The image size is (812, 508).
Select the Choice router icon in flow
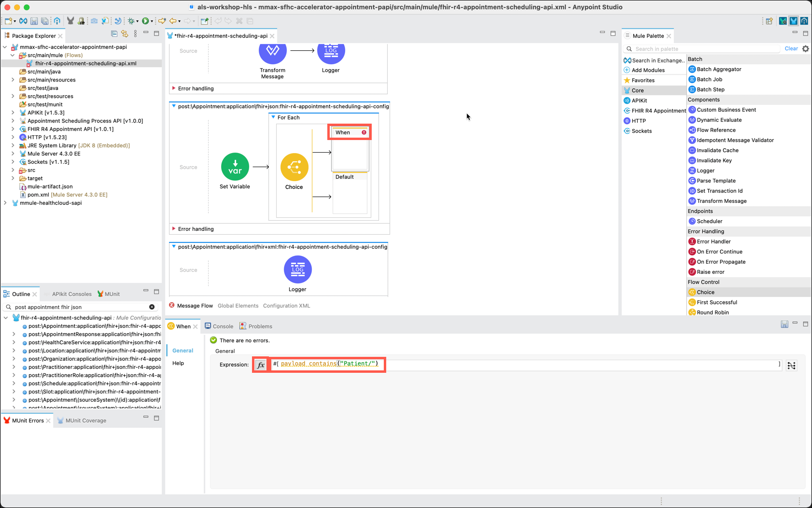click(x=294, y=167)
